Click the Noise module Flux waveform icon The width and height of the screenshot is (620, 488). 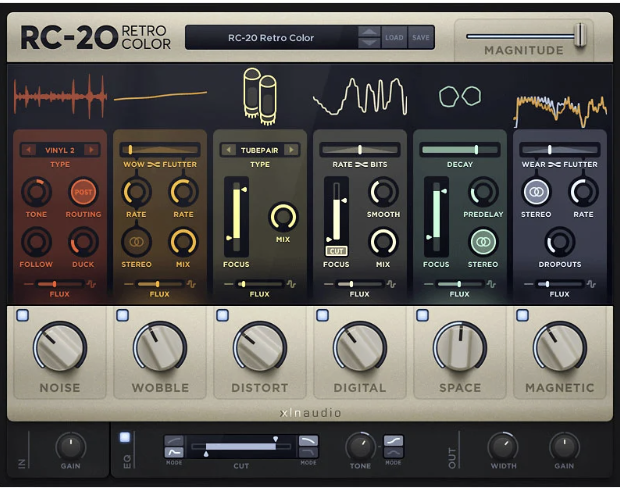[92, 284]
